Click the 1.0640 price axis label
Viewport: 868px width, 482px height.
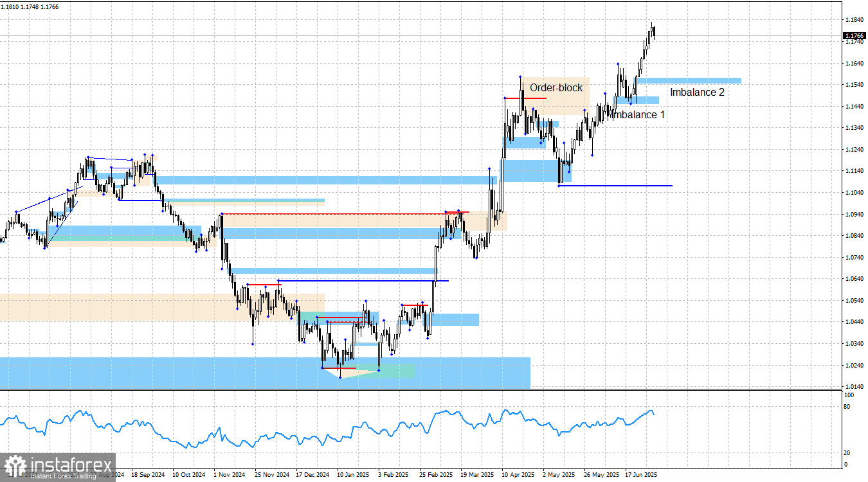coord(854,279)
